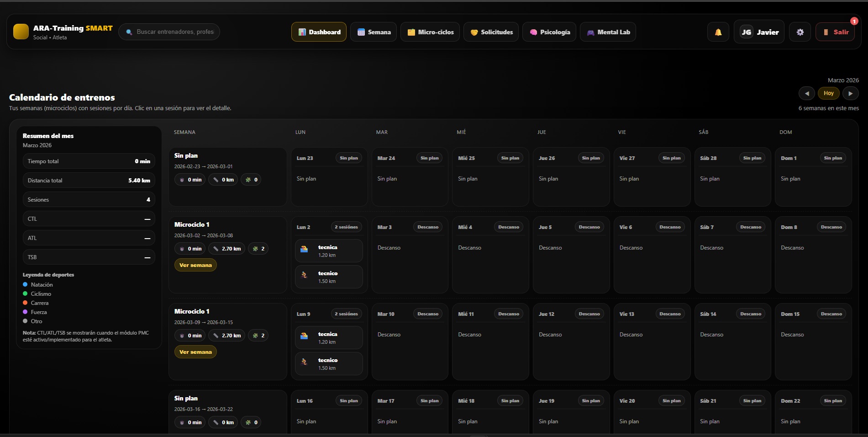
Task: Click the swimming icon in Lun 2 tecnica session
Action: [304, 249]
